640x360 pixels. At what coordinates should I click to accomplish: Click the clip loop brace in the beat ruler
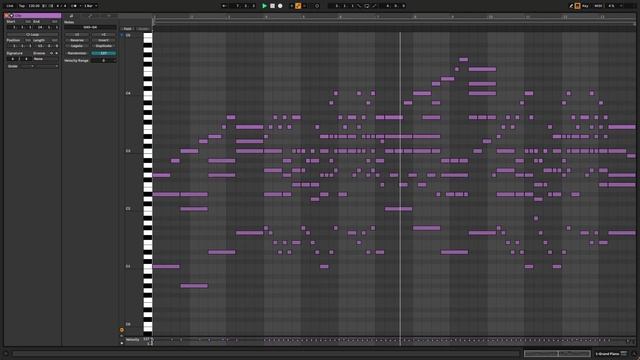pos(394,23)
